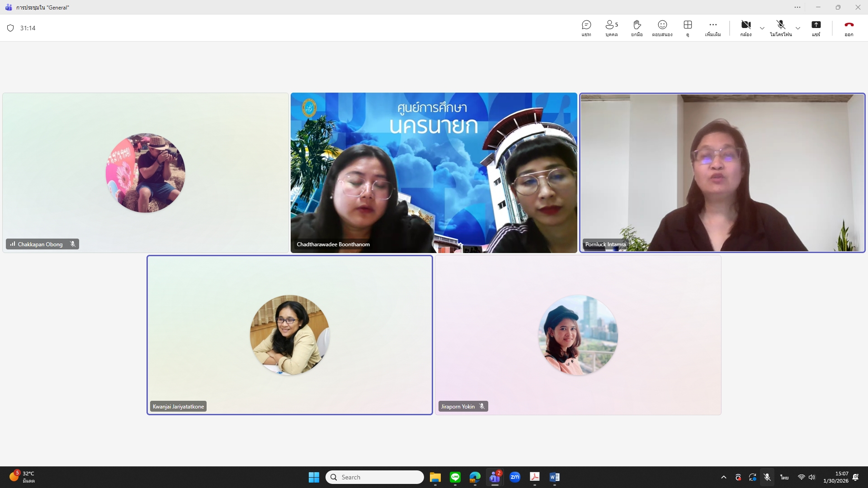Select Pornluck Intamra video tile
Screen dimensions: 868x488
point(722,173)
